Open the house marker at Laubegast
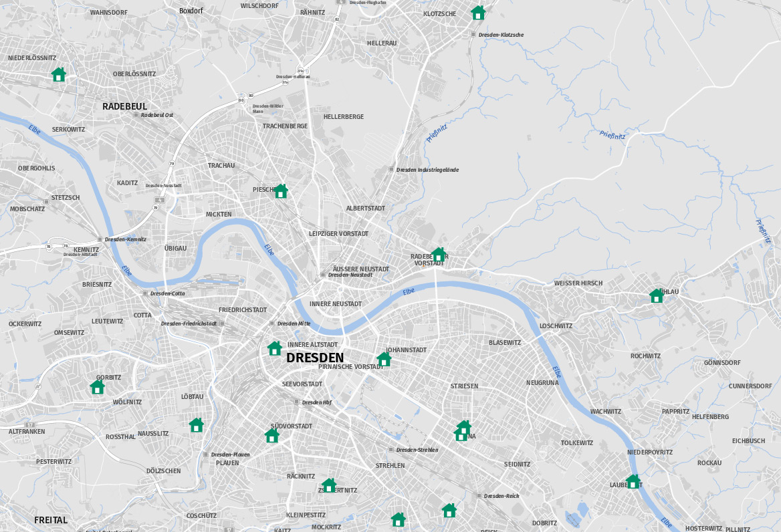The image size is (781, 532). point(633,481)
